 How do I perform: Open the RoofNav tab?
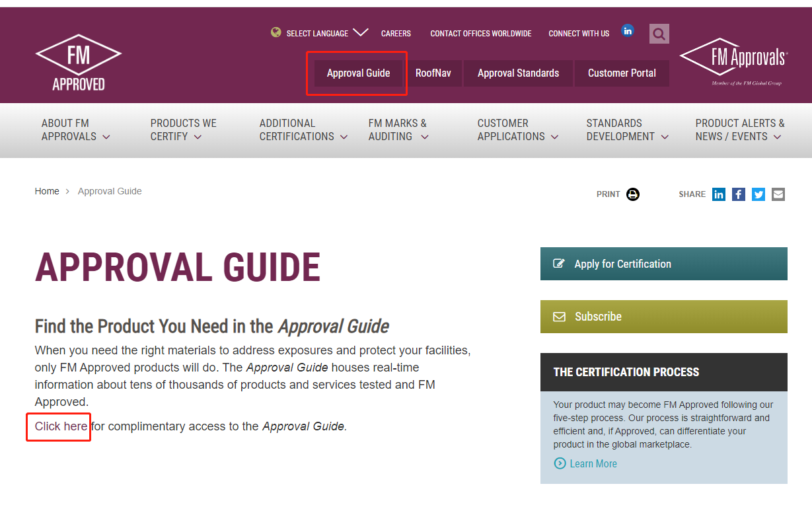click(433, 73)
